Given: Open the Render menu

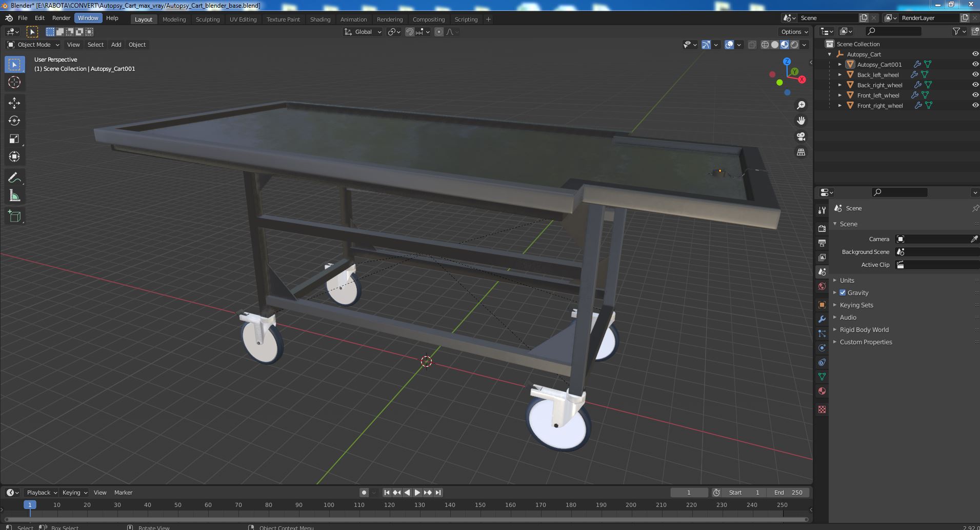Looking at the screenshot, I should pos(61,18).
